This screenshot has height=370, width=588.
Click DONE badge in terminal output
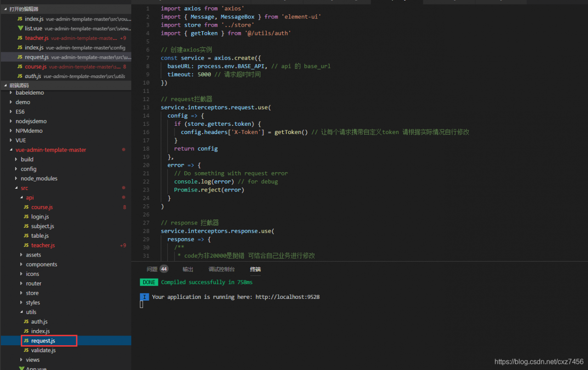(x=149, y=282)
